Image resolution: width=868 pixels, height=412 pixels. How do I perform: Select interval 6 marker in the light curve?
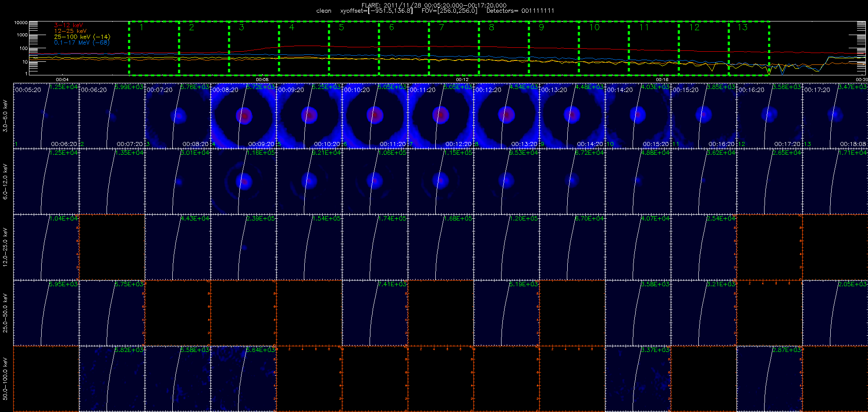[391, 27]
